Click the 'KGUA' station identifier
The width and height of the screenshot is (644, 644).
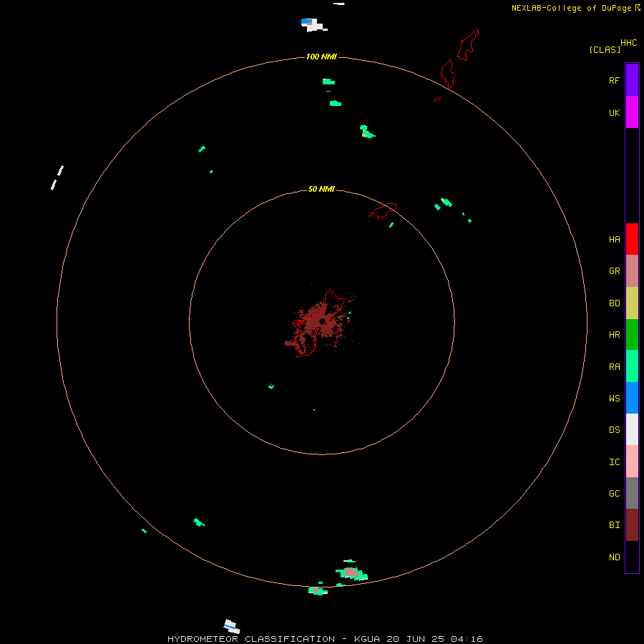pyautogui.click(x=367, y=639)
